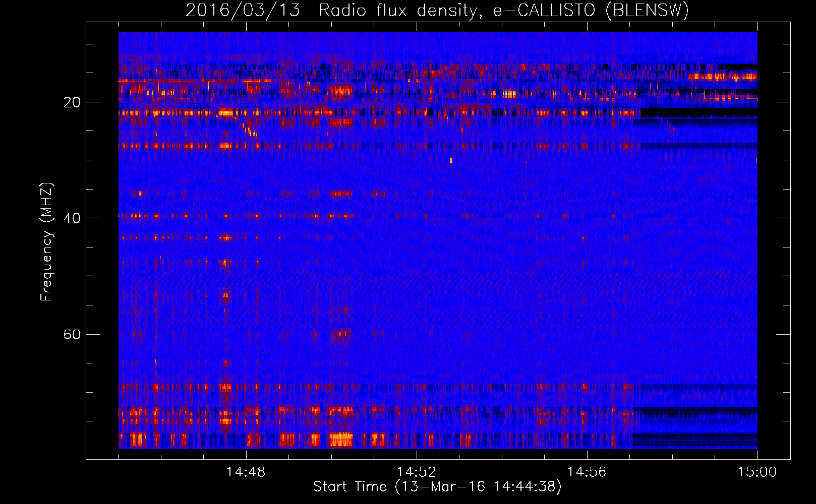Image resolution: width=816 pixels, height=504 pixels.
Task: Click the "60" frequency tick label
Action: (72, 334)
